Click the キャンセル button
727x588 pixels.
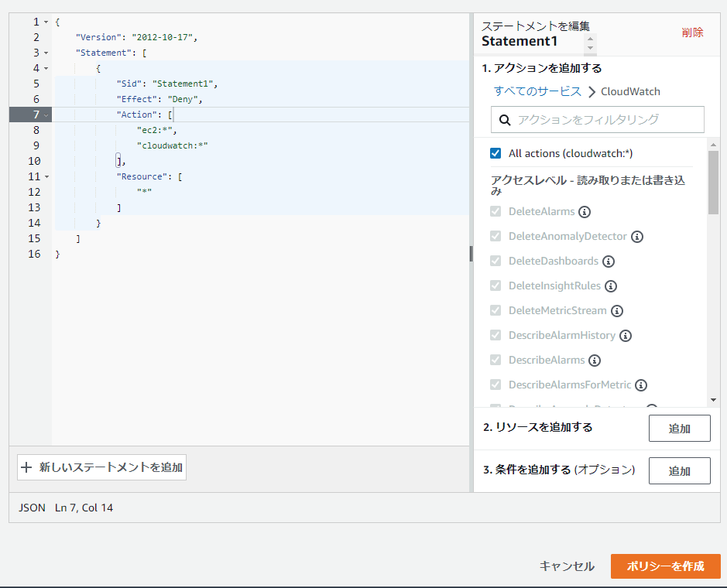(x=567, y=566)
